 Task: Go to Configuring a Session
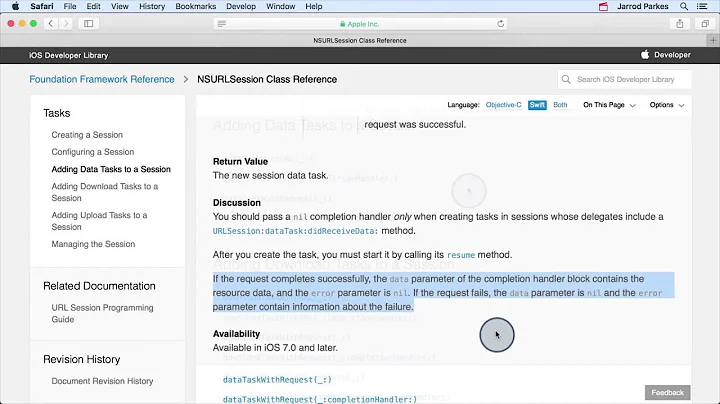[x=93, y=152]
